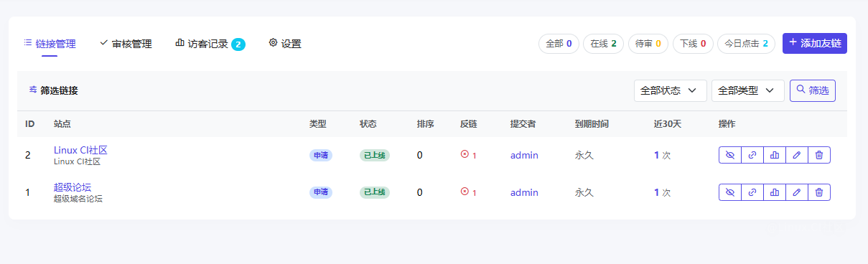Viewport: 868px width, 264px height.
Task: Click 1 次 count in 超级论坛 row
Action: click(663, 192)
